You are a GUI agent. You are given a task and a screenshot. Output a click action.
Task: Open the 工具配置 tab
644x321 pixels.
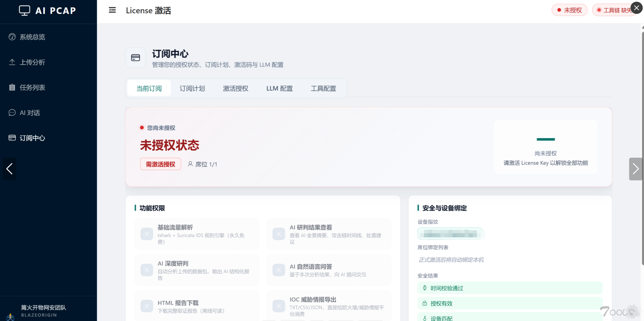tap(323, 88)
